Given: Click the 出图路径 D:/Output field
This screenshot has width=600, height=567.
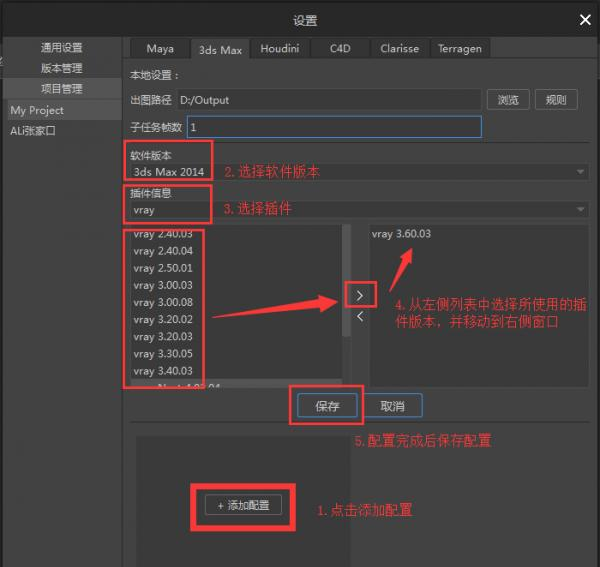Looking at the screenshot, I should coord(329,100).
